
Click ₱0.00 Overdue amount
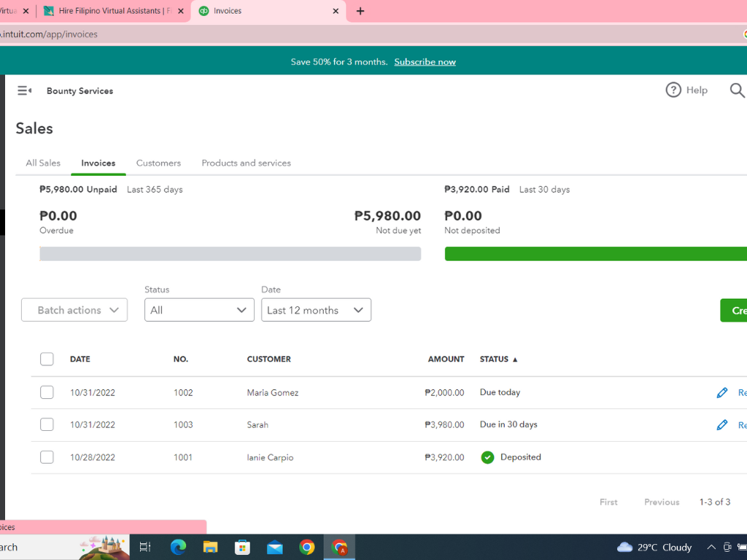tap(58, 216)
